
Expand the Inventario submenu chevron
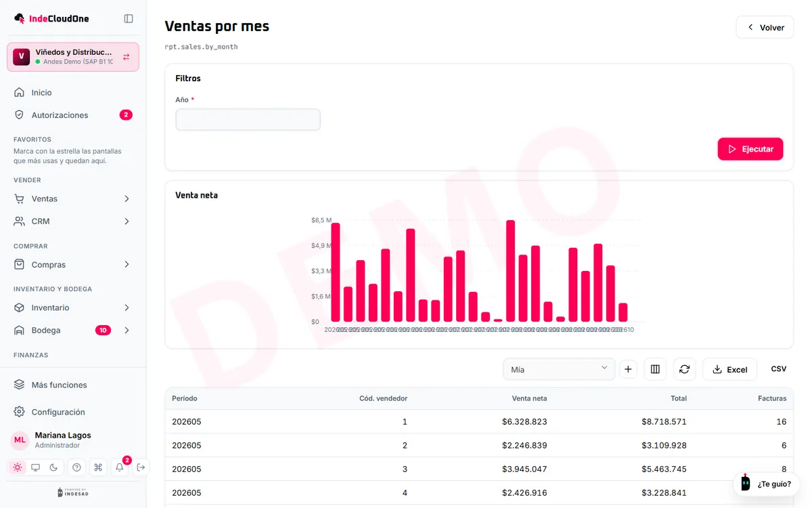pyautogui.click(x=127, y=308)
